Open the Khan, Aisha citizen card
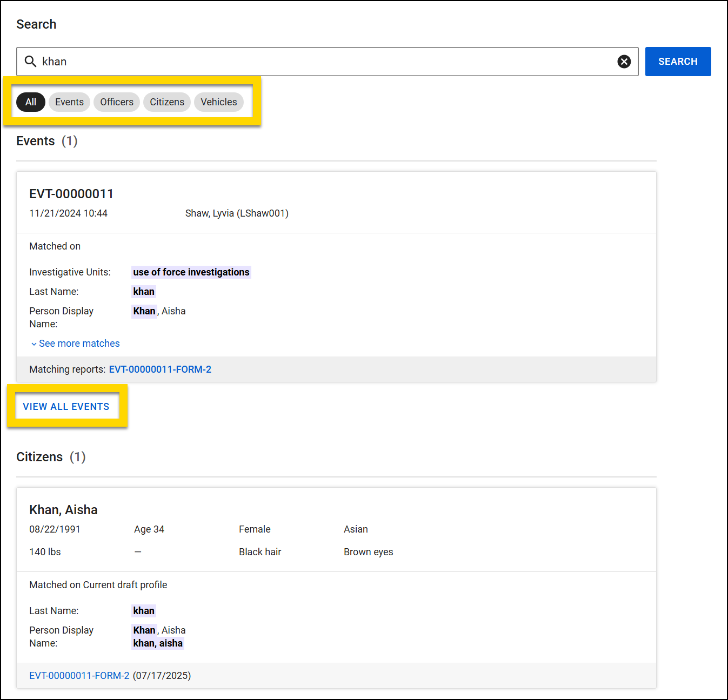Viewport: 728px width, 700px height. [63, 509]
